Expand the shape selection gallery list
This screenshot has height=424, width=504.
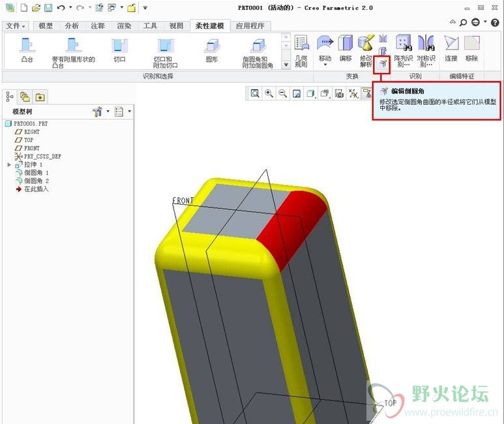(x=286, y=65)
